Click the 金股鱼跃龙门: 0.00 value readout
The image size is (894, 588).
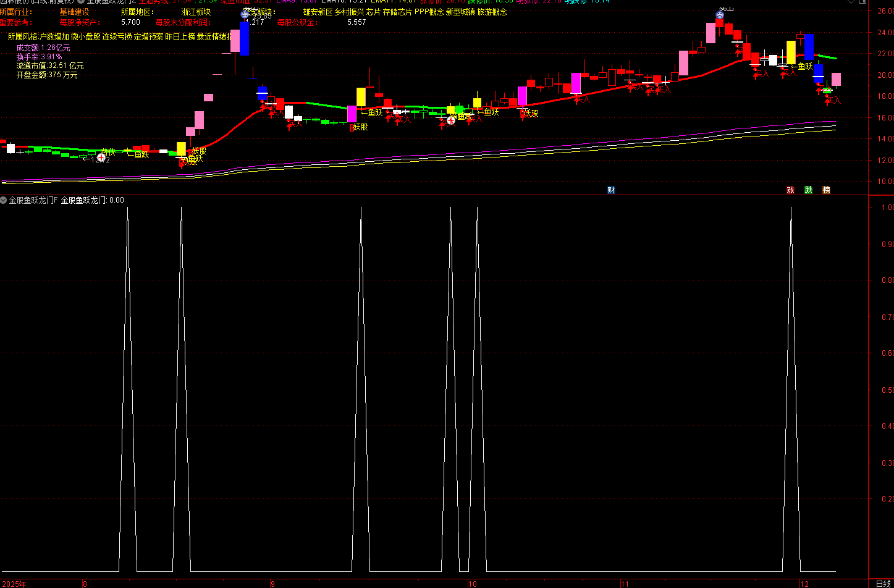point(93,200)
